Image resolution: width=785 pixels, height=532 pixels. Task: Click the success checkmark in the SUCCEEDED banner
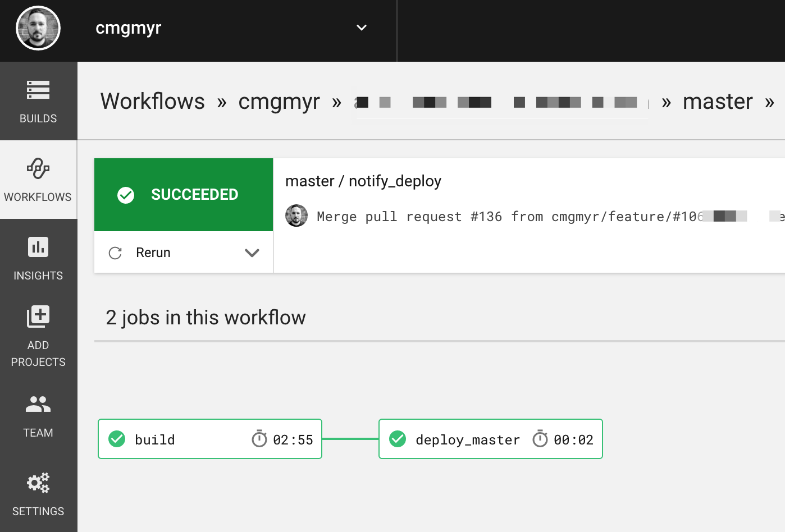click(x=125, y=195)
